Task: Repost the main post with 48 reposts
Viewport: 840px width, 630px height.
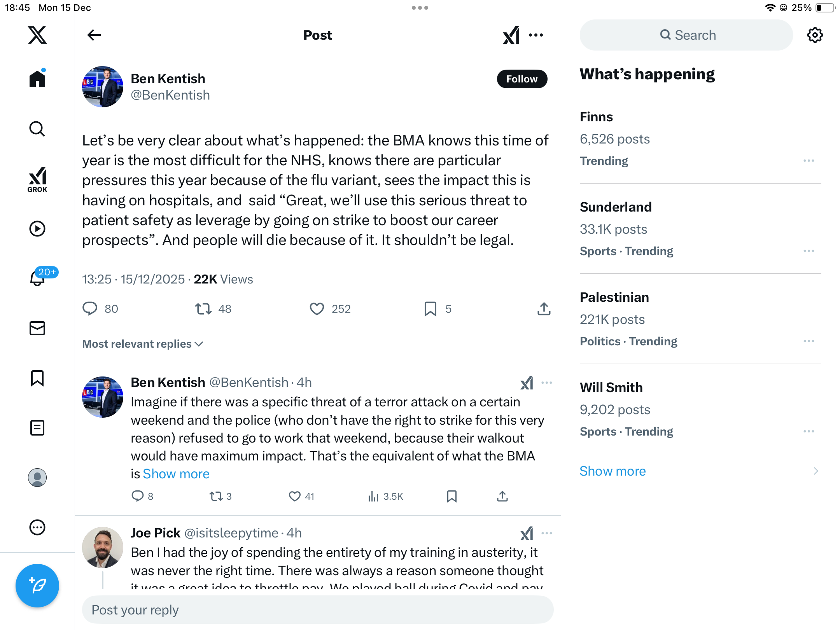Action: pos(203,309)
